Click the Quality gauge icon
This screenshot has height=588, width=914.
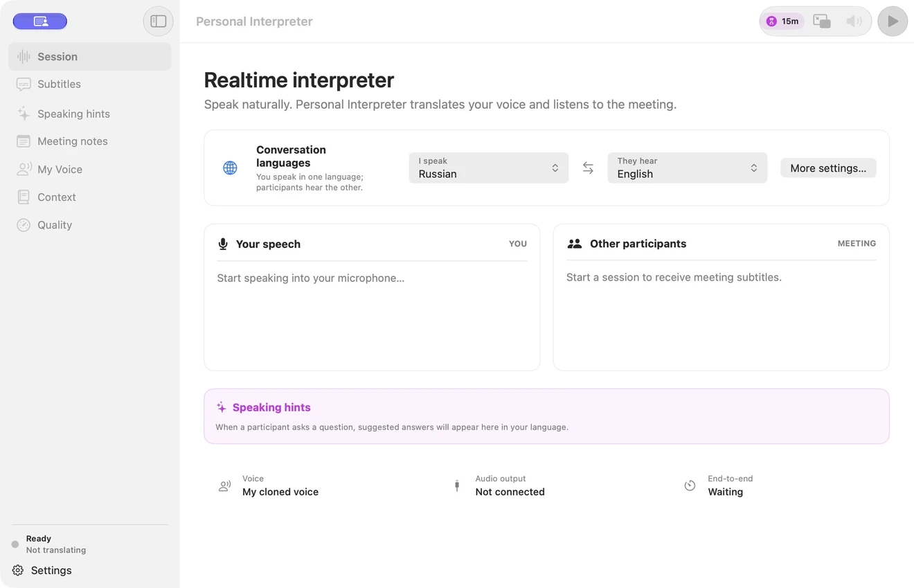coord(24,224)
